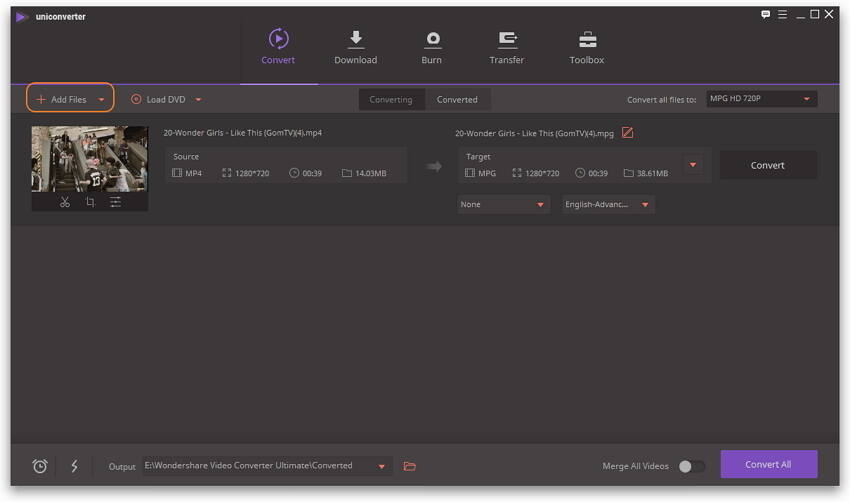The height and width of the screenshot is (502, 850).
Task: Open the Download section
Action: (x=356, y=47)
